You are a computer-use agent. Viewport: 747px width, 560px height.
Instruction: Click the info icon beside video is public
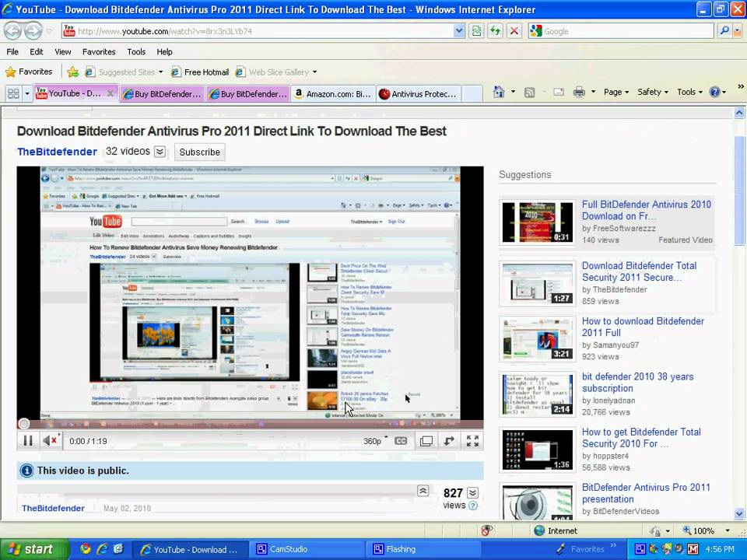point(26,471)
